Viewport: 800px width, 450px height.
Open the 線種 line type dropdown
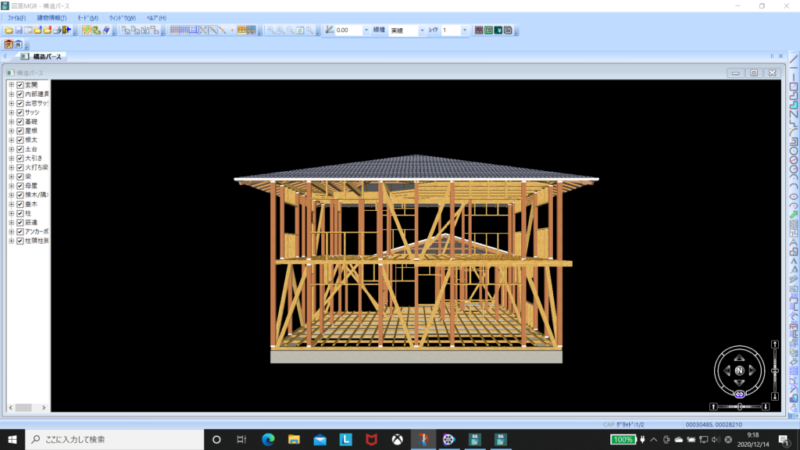tap(407, 31)
